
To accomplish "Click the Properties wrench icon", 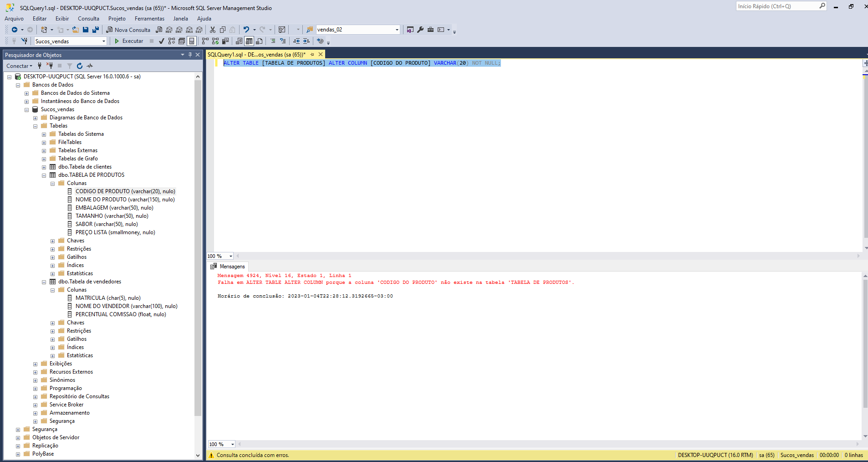I will [420, 30].
